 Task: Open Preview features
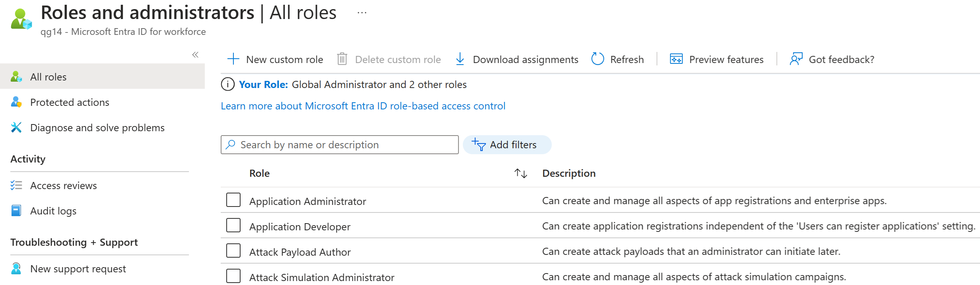[x=717, y=59]
